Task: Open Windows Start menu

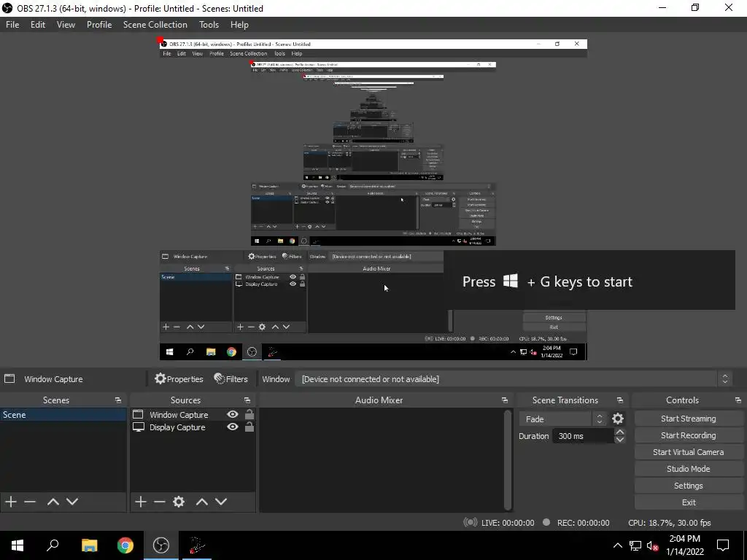Action: (x=18, y=545)
